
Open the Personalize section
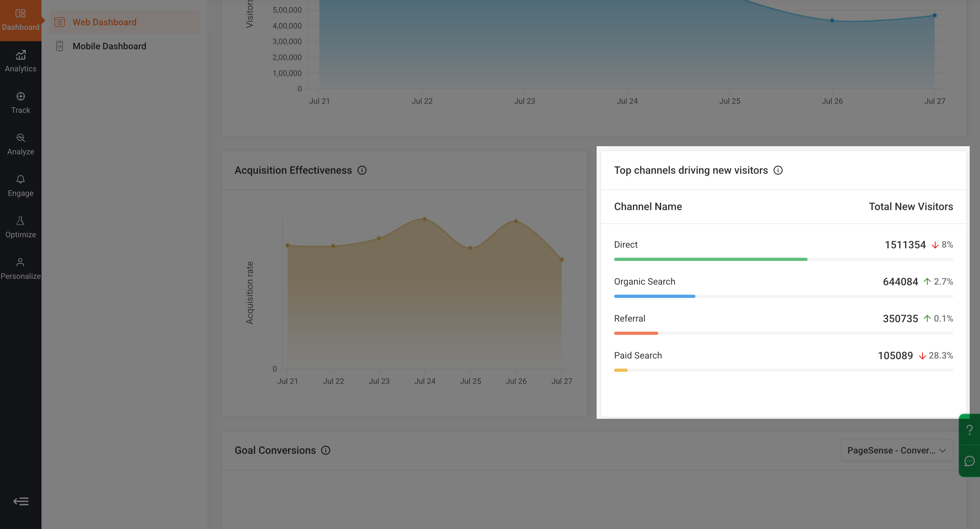coord(20,269)
